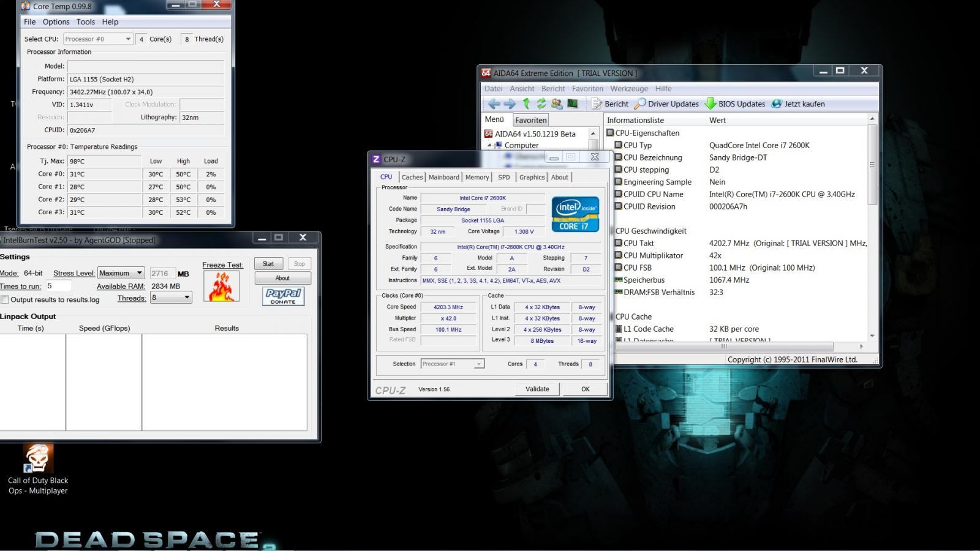980x551 pixels.
Task: Click the Times to run input field
Action: coord(58,286)
